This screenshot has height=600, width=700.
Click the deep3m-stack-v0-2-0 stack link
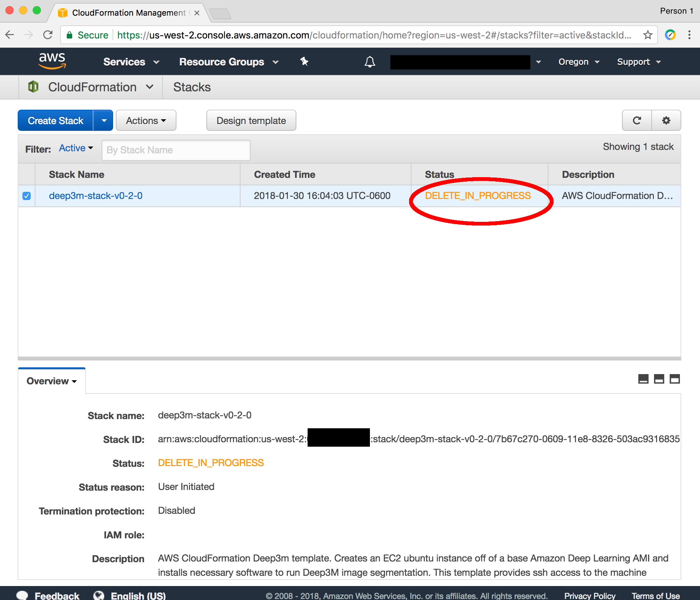[x=96, y=195]
